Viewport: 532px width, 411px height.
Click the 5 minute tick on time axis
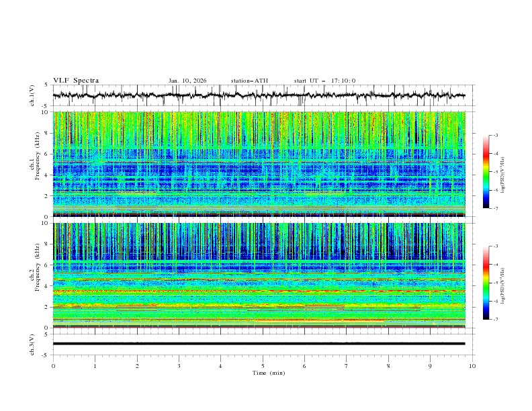pyautogui.click(x=263, y=365)
